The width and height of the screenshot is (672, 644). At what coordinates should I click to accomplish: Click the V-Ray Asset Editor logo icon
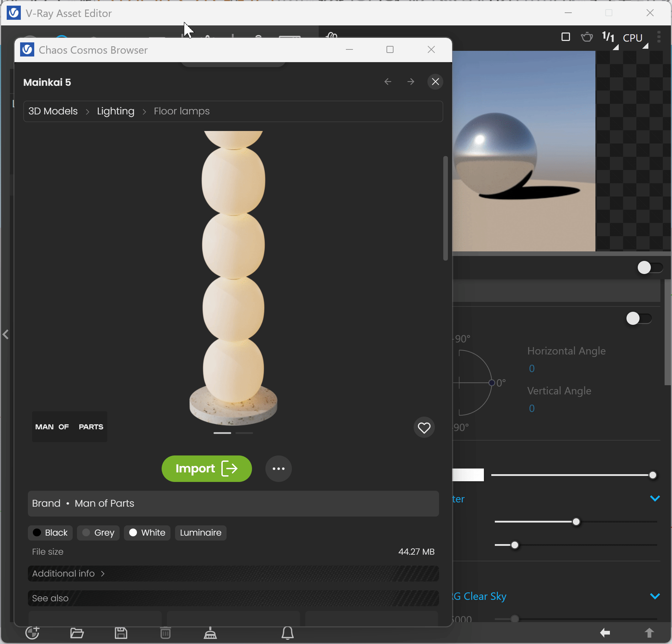[14, 13]
